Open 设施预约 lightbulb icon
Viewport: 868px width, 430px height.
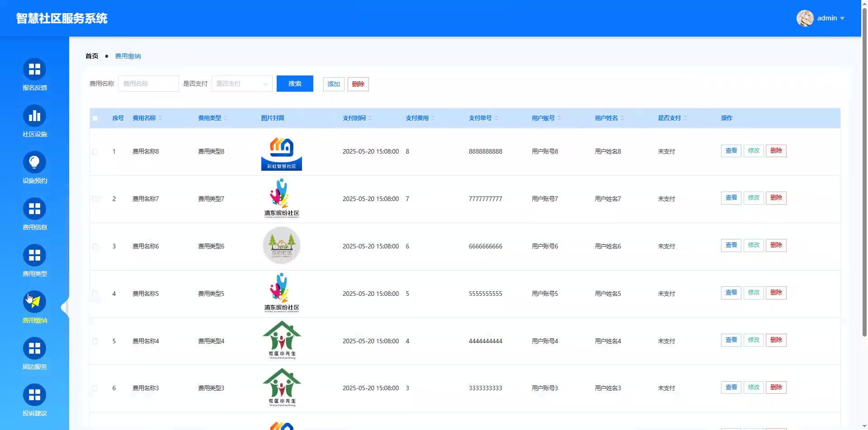(34, 163)
